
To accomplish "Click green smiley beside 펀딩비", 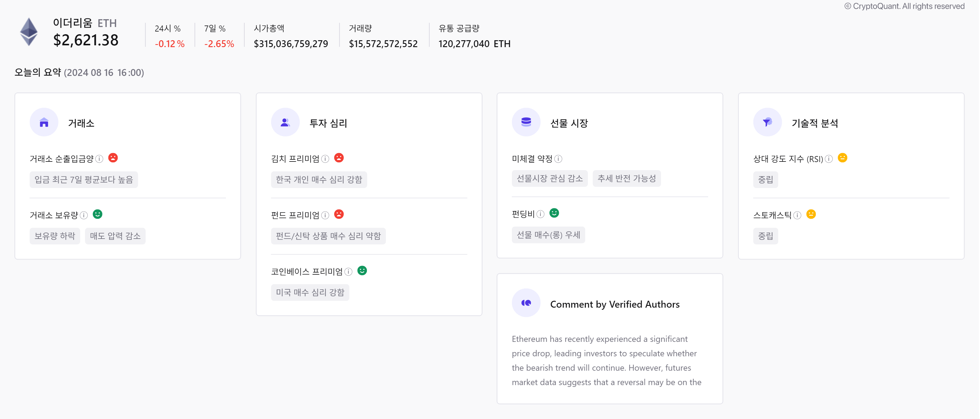I will [554, 213].
